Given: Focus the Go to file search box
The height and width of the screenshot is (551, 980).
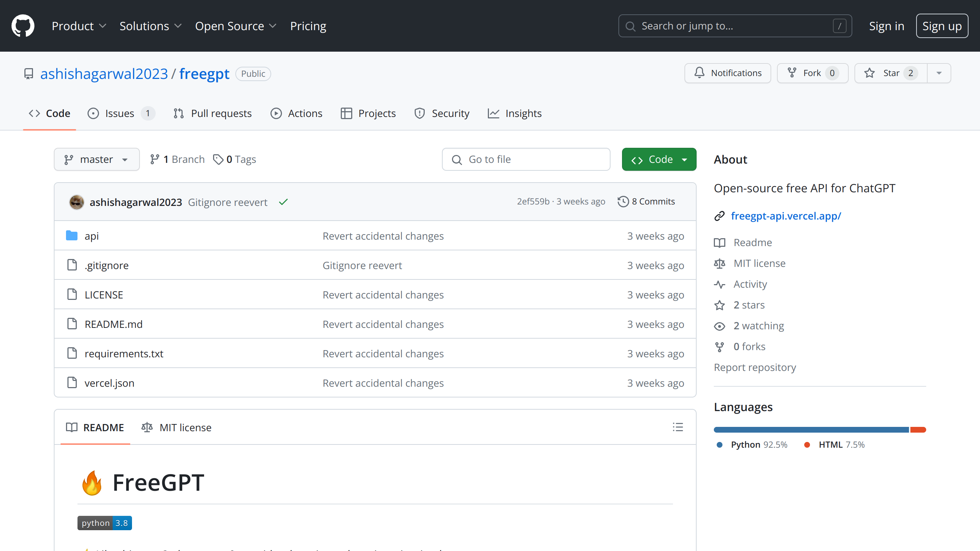Looking at the screenshot, I should point(526,159).
